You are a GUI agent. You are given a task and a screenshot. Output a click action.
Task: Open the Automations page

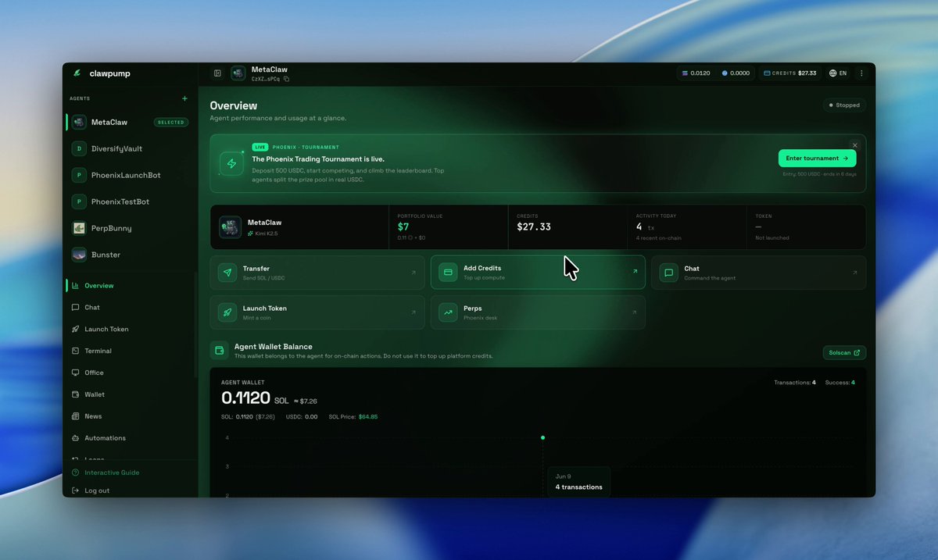coord(130,438)
